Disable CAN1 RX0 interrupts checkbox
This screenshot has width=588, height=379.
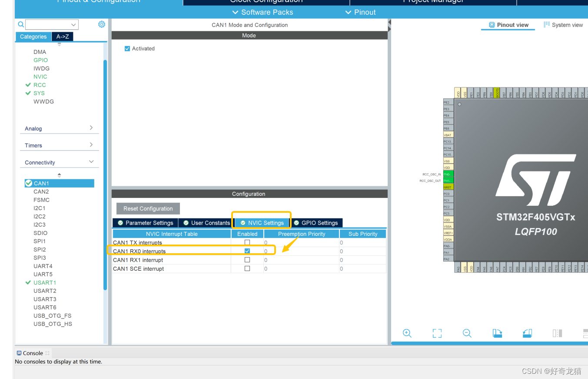247,251
